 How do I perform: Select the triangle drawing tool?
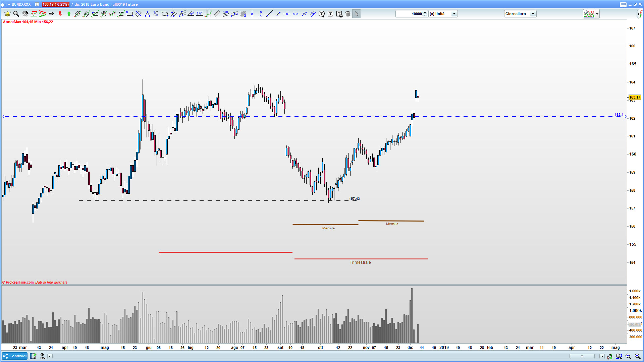point(147,14)
